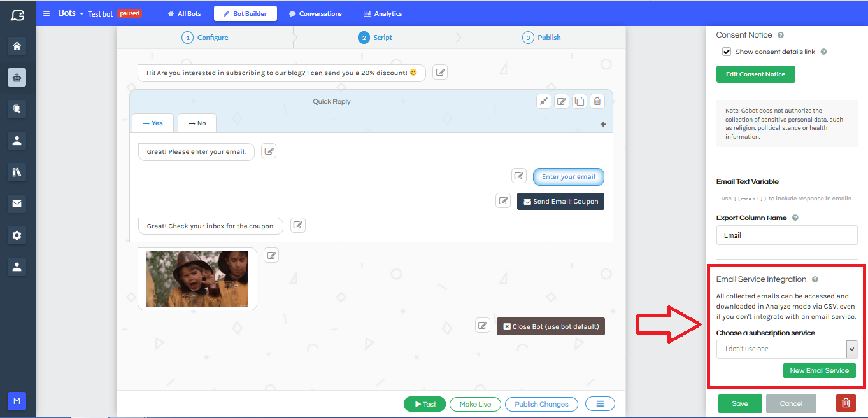Click the GIF thumbnail of kids
The image size is (868, 418).
coord(197,279)
